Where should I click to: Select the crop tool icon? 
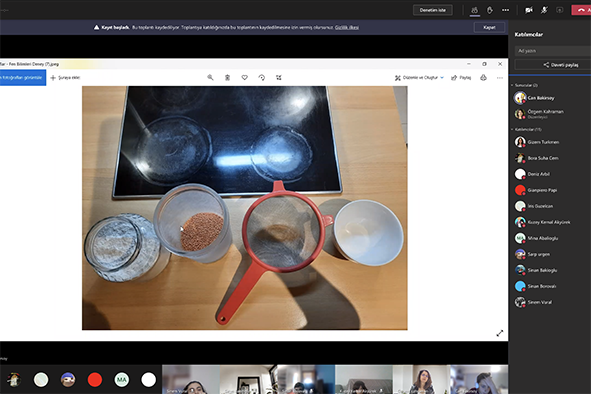pyautogui.click(x=279, y=77)
